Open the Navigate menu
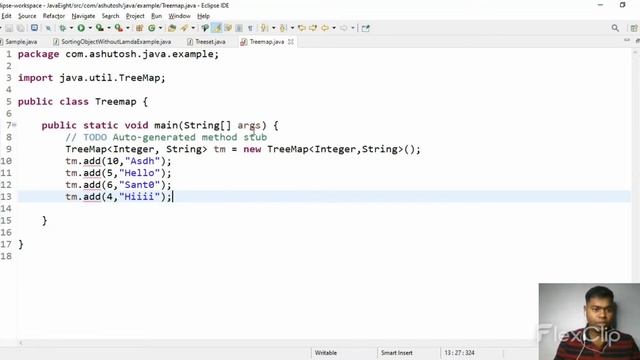This screenshot has width=640, height=360. [x=83, y=16]
